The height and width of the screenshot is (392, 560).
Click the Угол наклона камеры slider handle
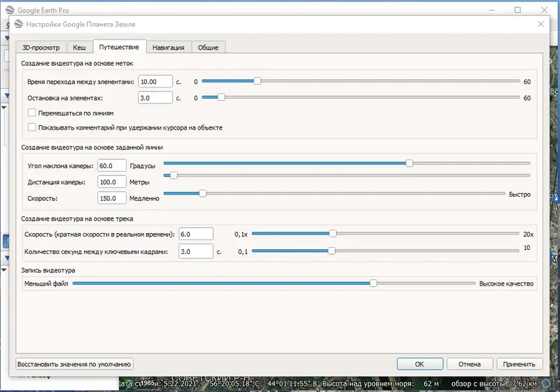tap(409, 163)
